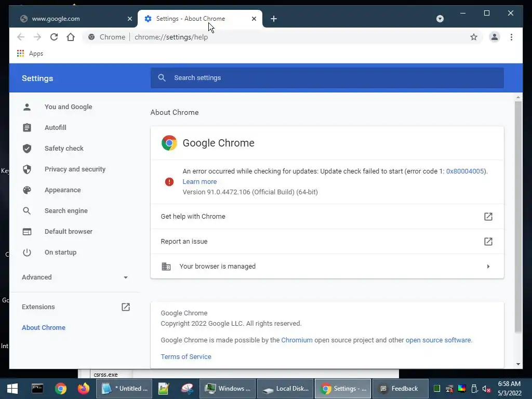
Task: Switch to the www.google.com tab
Action: (x=73, y=19)
